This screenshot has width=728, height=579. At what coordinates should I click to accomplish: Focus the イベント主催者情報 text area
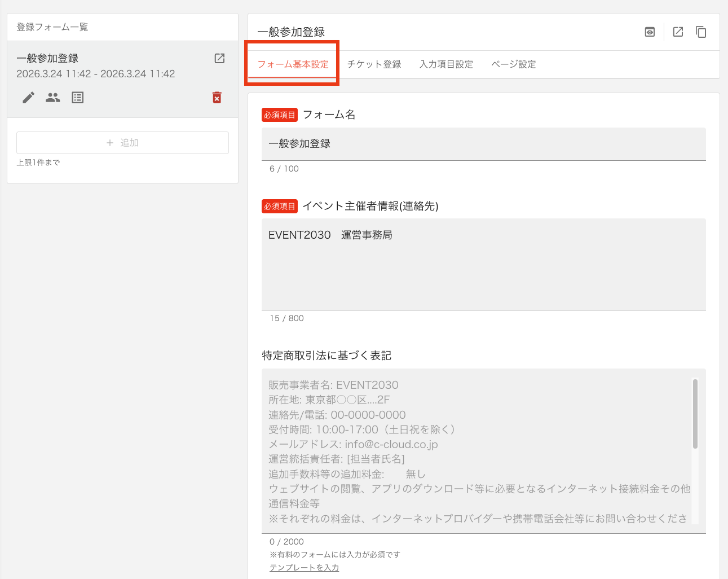[483, 264]
